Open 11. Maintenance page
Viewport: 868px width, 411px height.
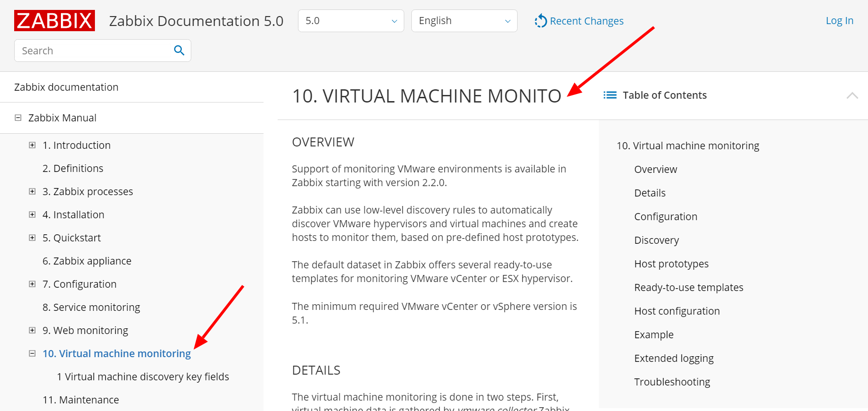click(81, 400)
